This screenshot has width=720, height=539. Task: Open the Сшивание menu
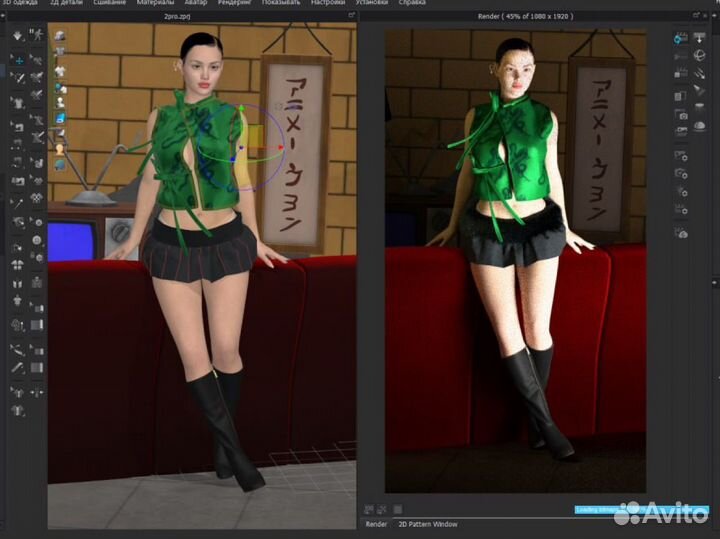110,2
